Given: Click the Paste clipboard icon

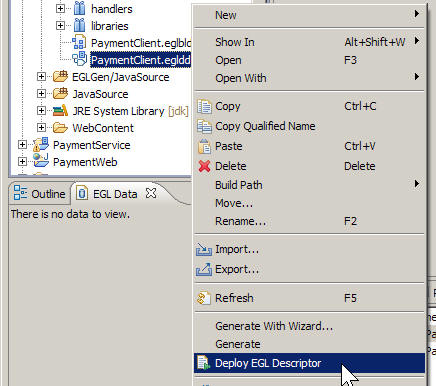Looking at the screenshot, I should tap(204, 146).
